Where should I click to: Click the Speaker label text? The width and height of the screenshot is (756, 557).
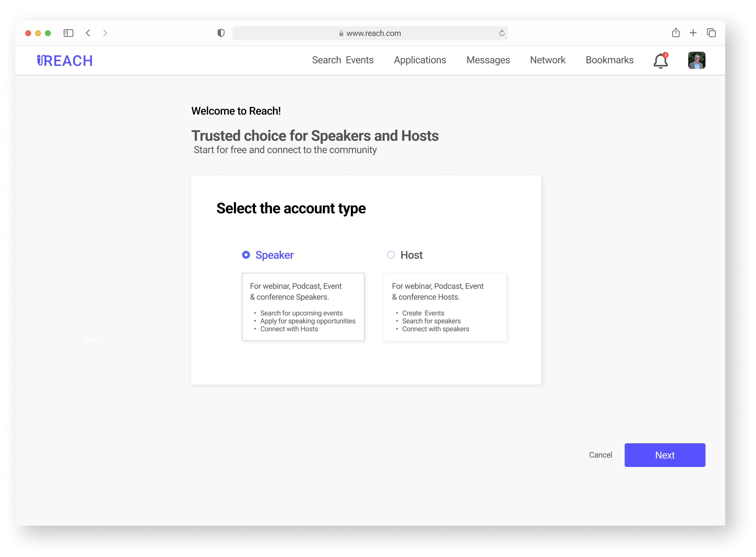click(x=274, y=255)
